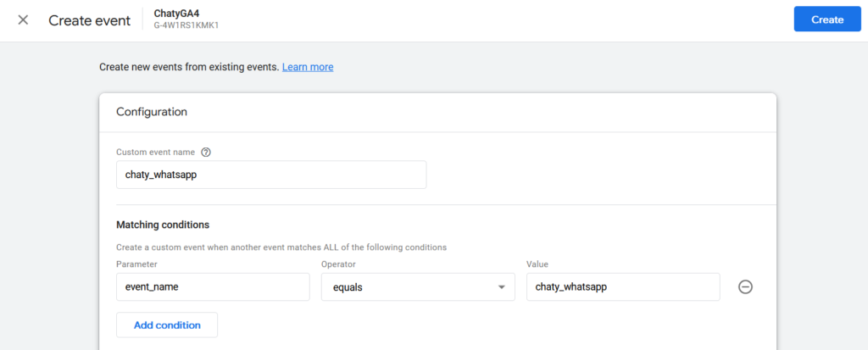Open the Learn more link

point(308,67)
